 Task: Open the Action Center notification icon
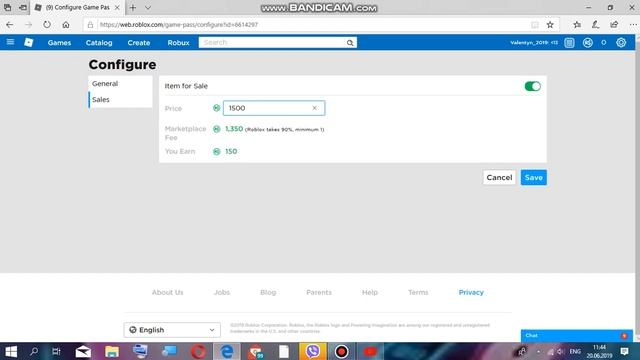click(624, 351)
